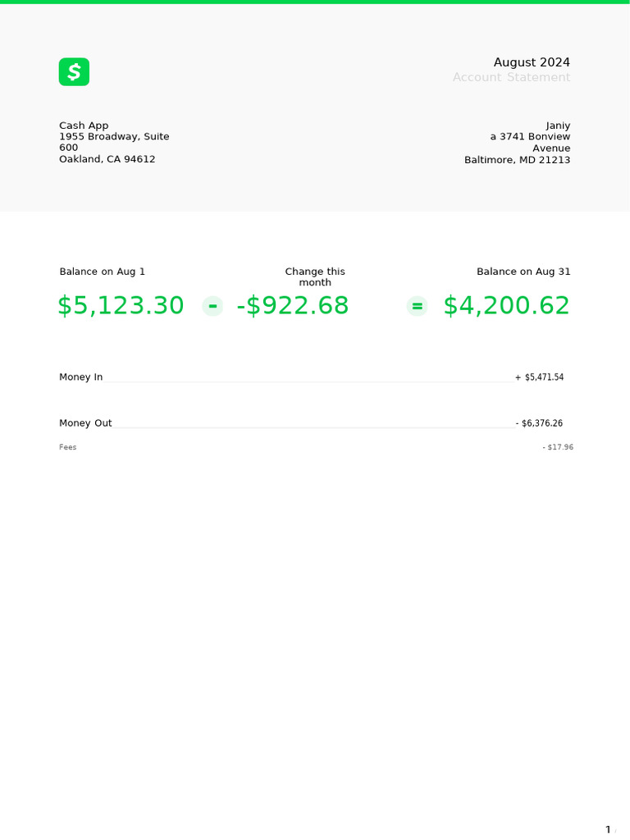The image size is (630, 840).
Task: Click the green Cash App dollar logo
Action: [x=74, y=72]
